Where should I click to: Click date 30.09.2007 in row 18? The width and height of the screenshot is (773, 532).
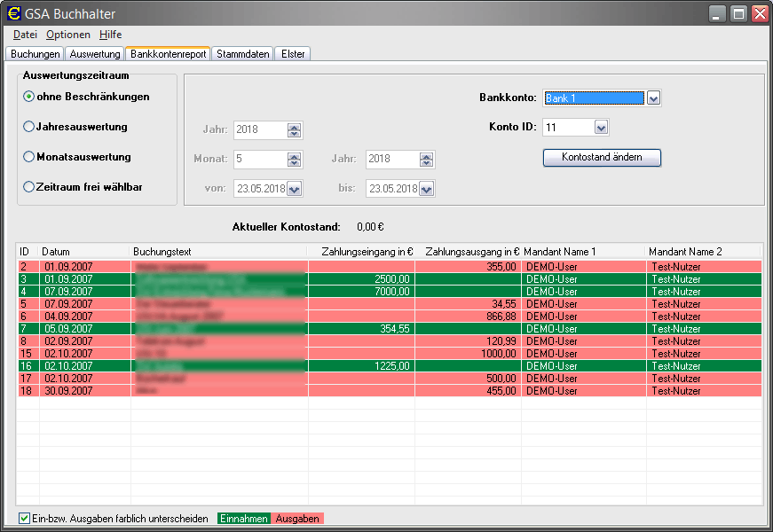[x=85, y=391]
